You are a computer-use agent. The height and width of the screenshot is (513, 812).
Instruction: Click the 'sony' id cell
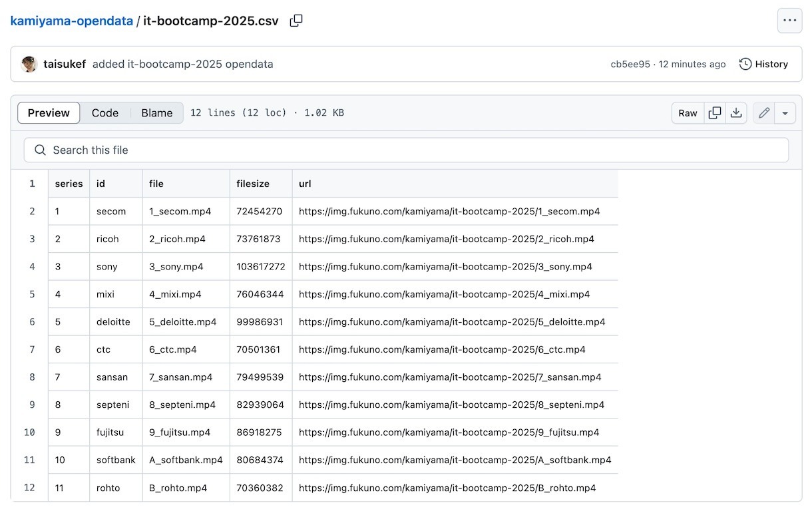coord(116,267)
